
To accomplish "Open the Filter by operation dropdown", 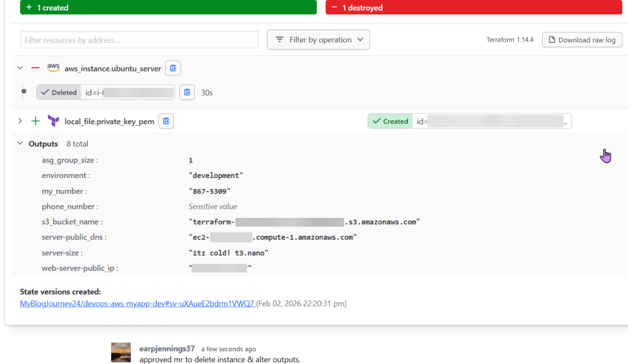I will coord(318,40).
